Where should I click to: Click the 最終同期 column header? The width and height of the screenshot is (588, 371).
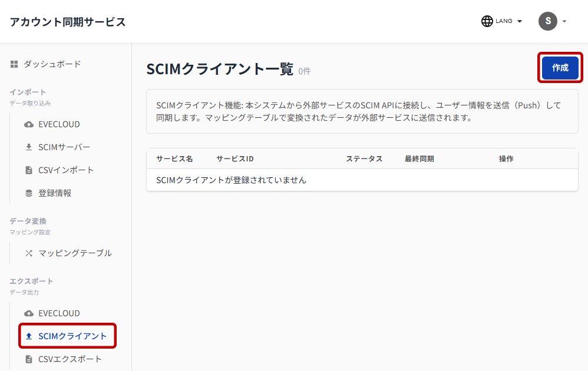click(x=419, y=159)
